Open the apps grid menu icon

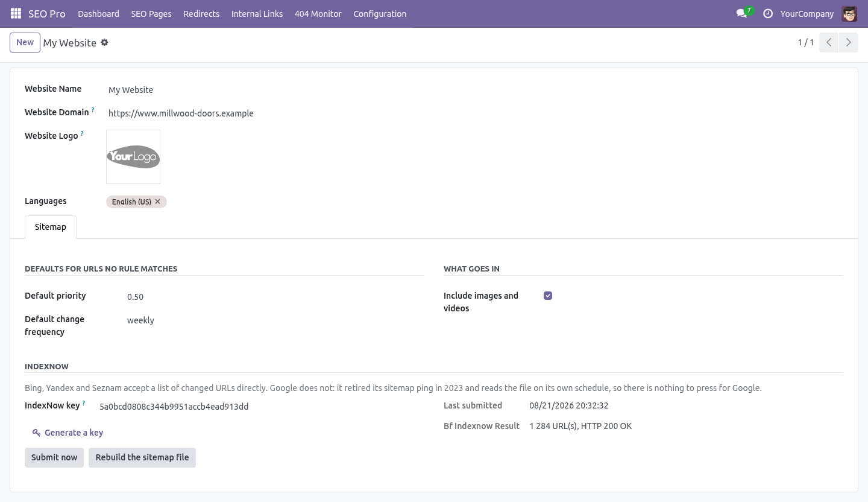click(x=16, y=13)
